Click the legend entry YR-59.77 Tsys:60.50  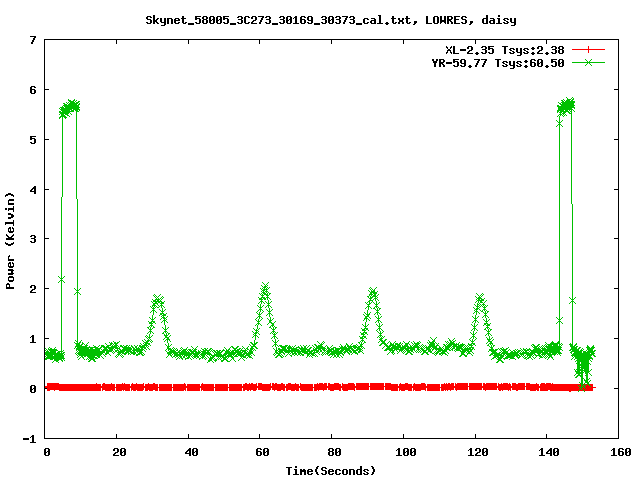point(498,63)
